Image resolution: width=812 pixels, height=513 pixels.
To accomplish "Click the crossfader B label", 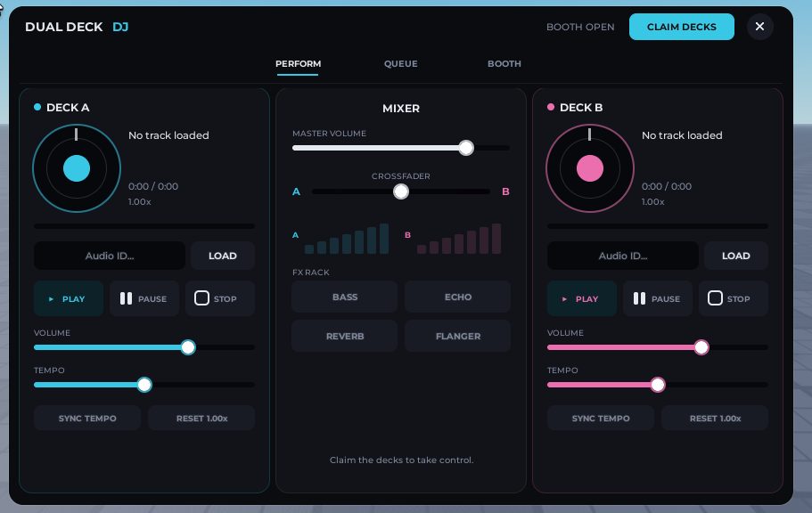I will click(x=505, y=191).
